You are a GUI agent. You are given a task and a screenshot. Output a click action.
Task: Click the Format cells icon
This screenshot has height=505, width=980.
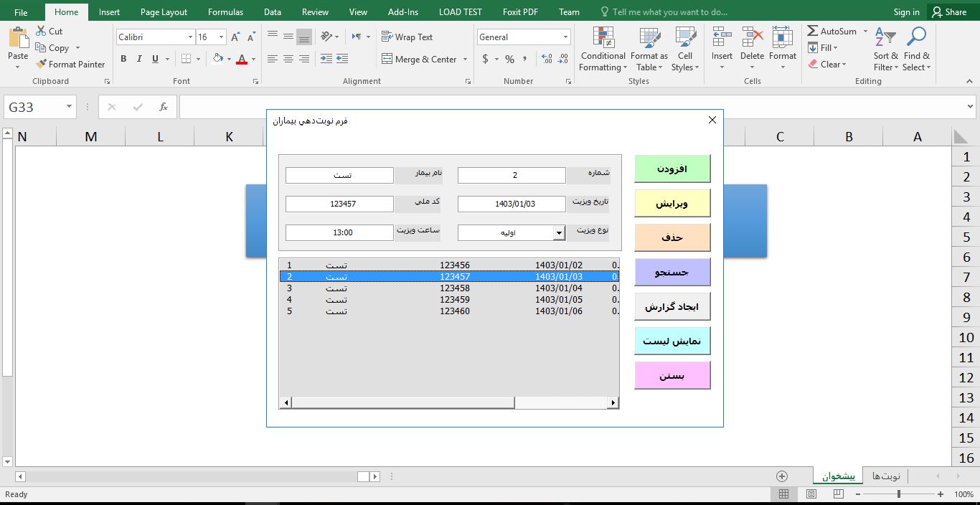click(783, 39)
